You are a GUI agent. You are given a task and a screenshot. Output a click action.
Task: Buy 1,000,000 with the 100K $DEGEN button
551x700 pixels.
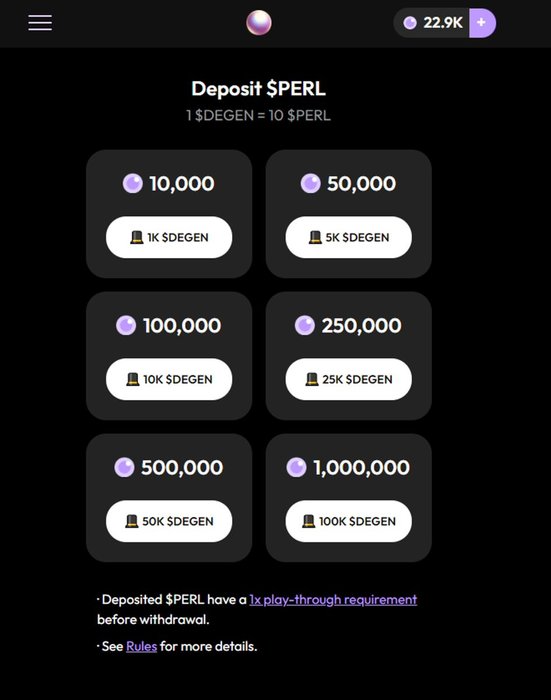tap(349, 521)
